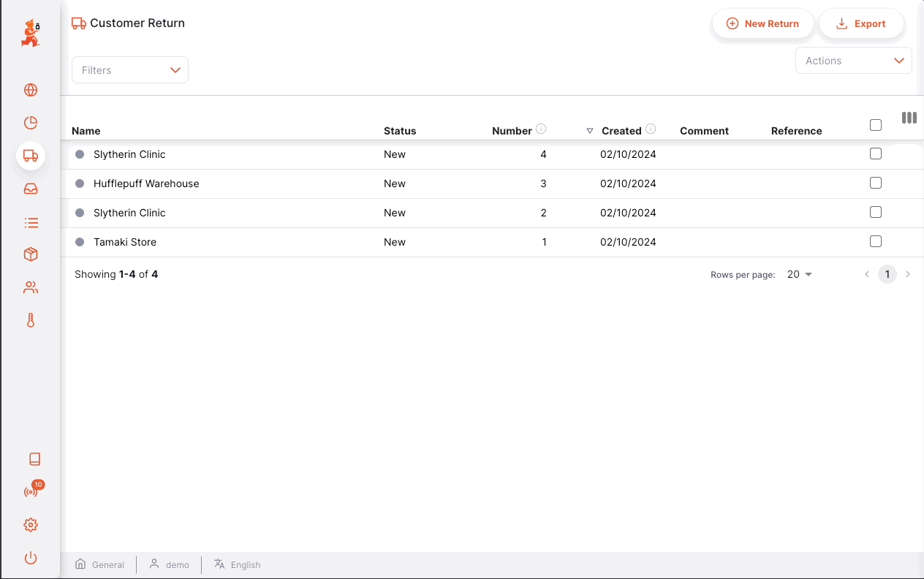This screenshot has height=579, width=924.
Task: Open the package box sidebar icon
Action: [x=31, y=254]
